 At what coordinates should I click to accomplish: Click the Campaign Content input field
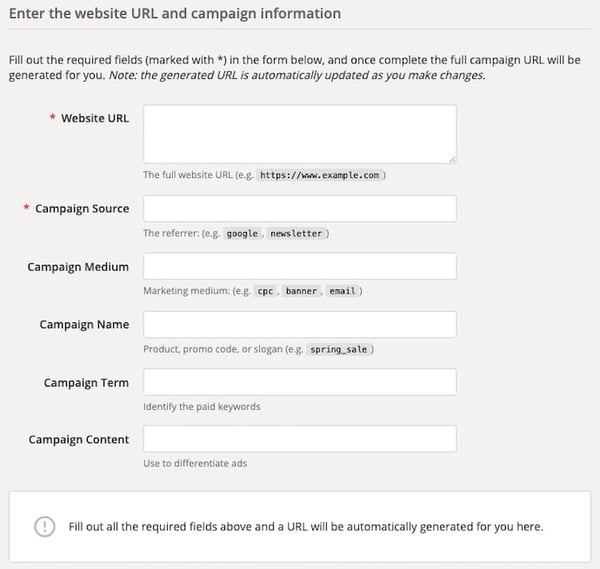tap(300, 439)
